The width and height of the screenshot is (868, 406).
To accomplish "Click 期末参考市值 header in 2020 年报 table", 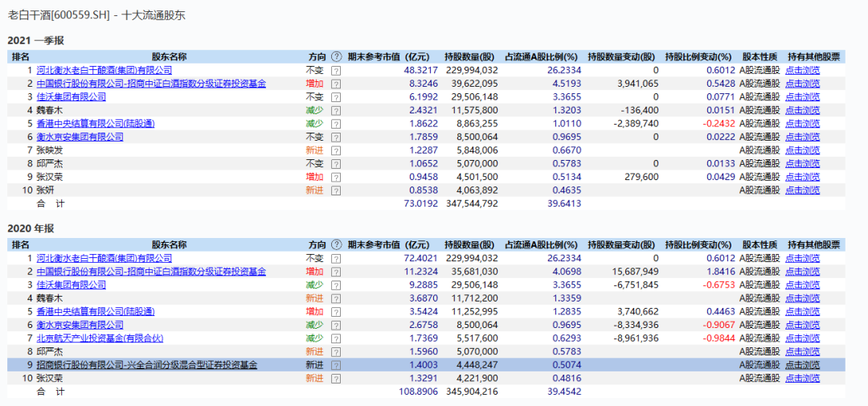I will point(389,245).
